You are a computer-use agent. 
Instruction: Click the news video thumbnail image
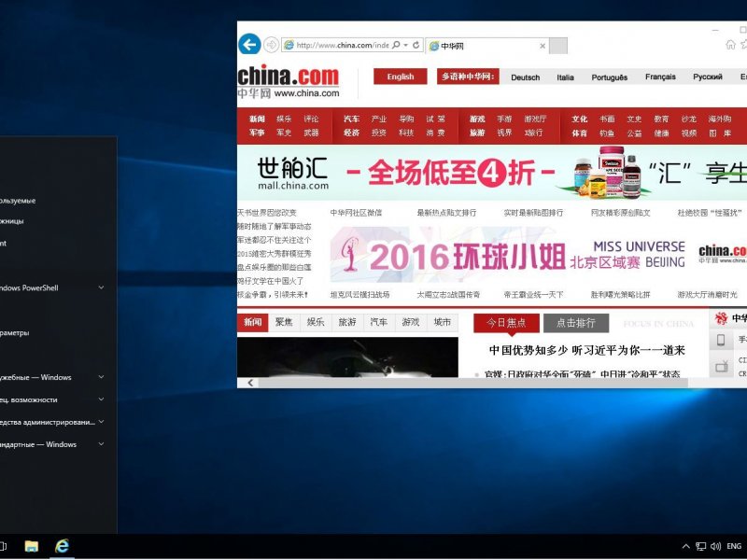(347, 357)
